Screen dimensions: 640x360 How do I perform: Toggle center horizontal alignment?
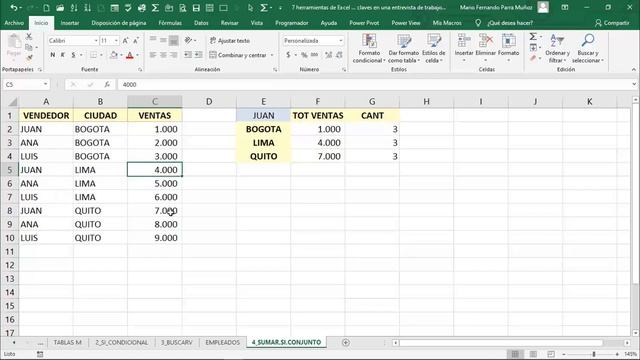(163, 55)
